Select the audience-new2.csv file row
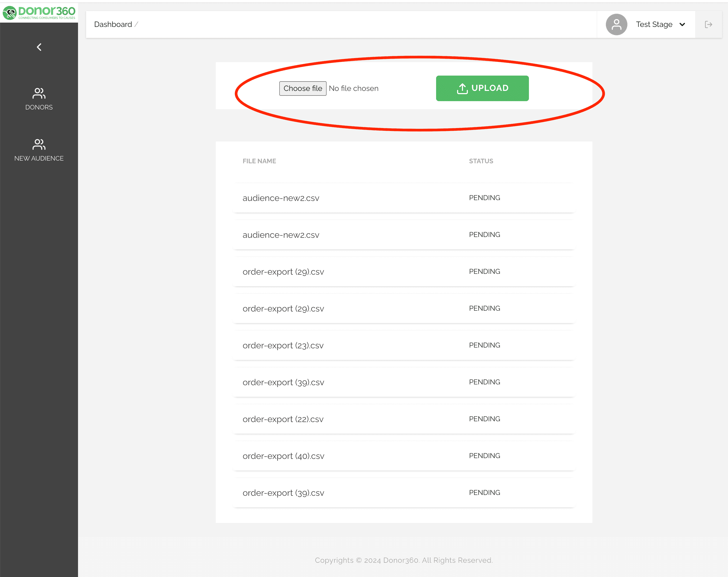 click(x=281, y=198)
